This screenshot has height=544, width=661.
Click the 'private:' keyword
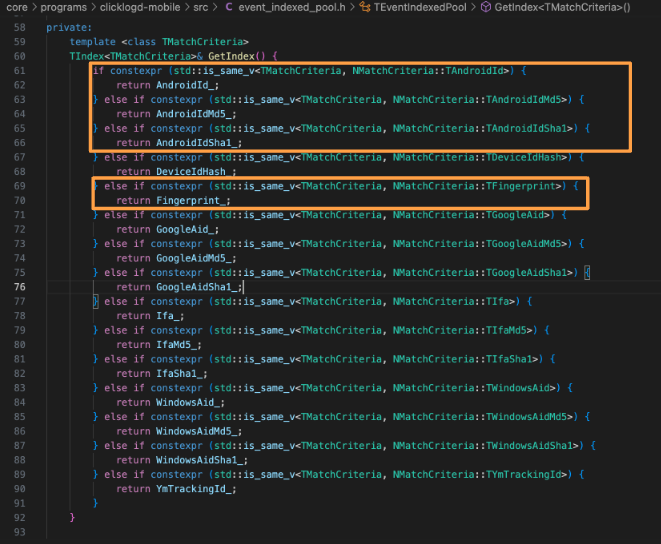69,27
